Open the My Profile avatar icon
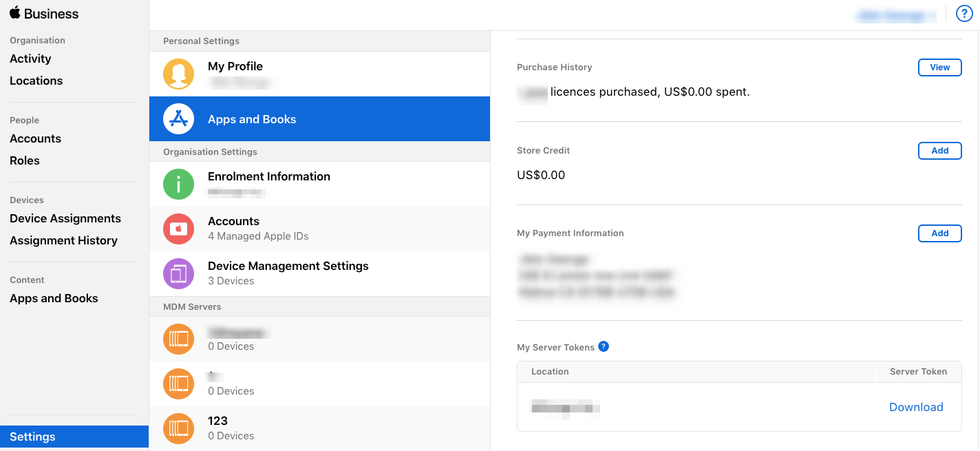Image resolution: width=980 pixels, height=451 pixels. coord(178,74)
